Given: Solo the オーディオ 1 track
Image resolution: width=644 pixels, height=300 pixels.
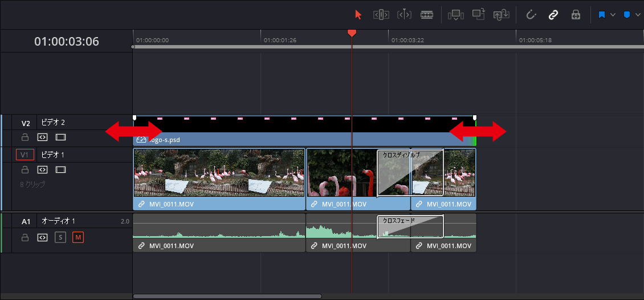Looking at the screenshot, I should click(x=60, y=237).
